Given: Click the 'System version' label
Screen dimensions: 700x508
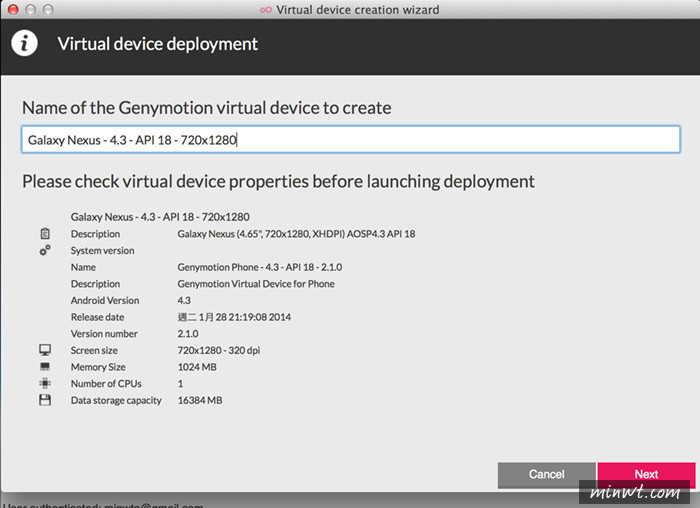Looking at the screenshot, I should pos(102,250).
